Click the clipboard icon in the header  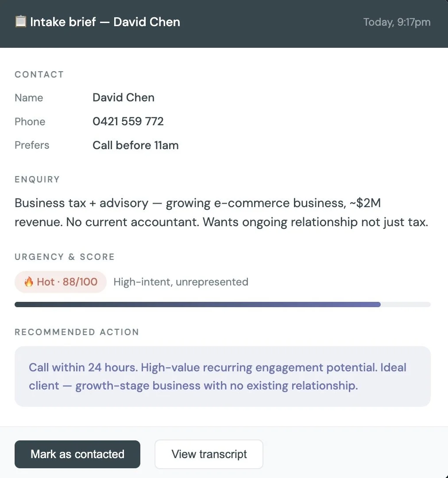pos(21,22)
